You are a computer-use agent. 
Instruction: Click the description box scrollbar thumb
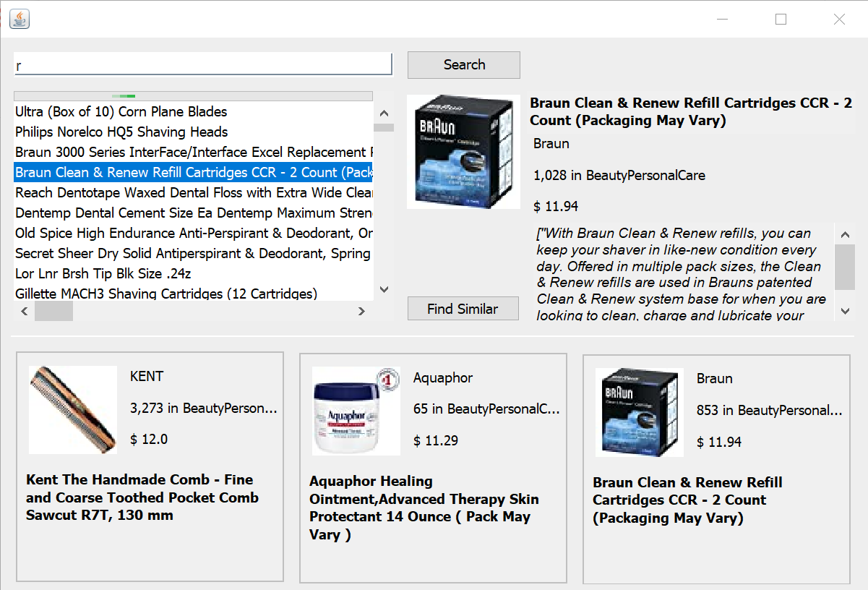(x=845, y=267)
